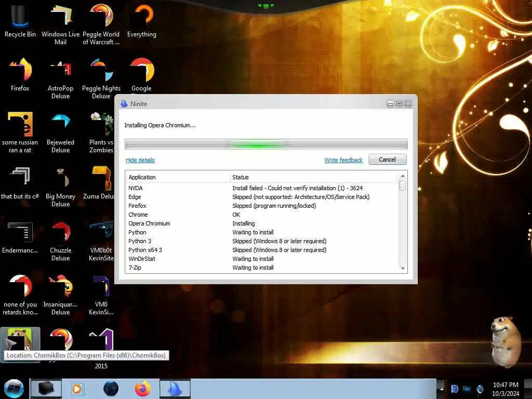532x399 pixels.
Task: Click the Status column header
Action: (x=314, y=177)
